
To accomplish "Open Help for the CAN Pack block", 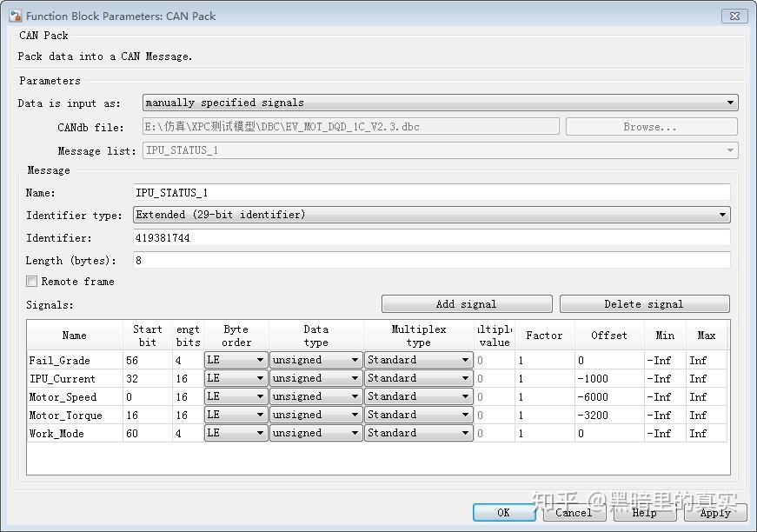I will pos(643,513).
